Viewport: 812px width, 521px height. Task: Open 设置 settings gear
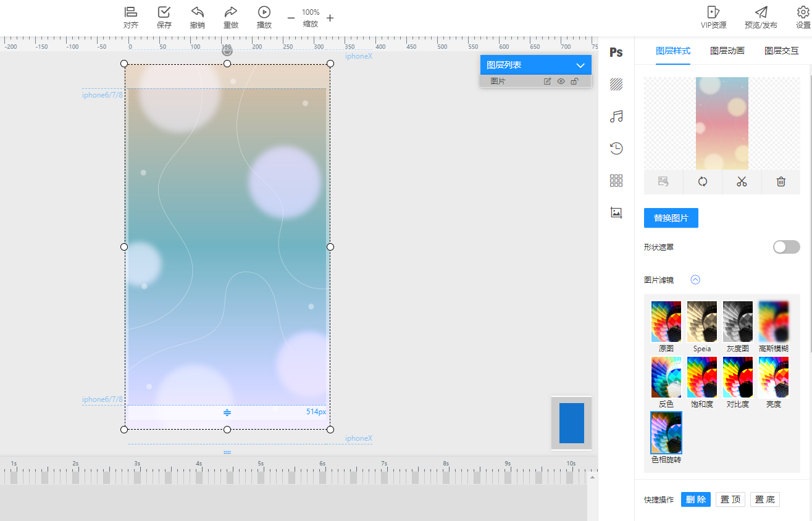(x=803, y=18)
